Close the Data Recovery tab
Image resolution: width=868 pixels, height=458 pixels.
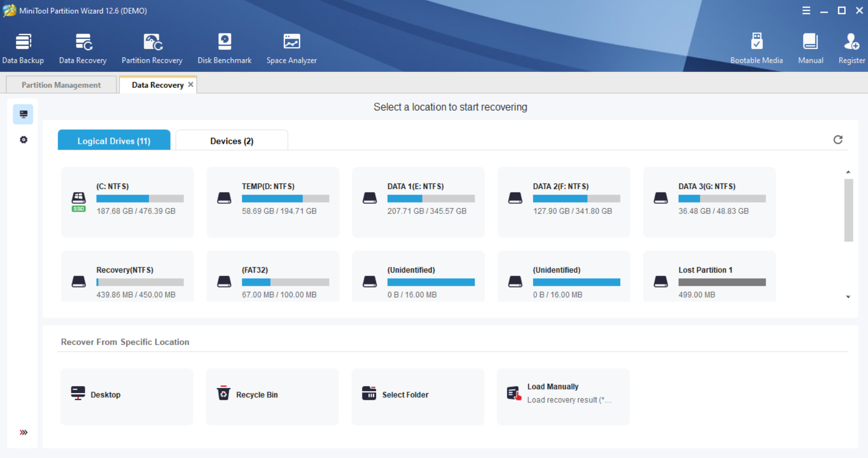[191, 85]
